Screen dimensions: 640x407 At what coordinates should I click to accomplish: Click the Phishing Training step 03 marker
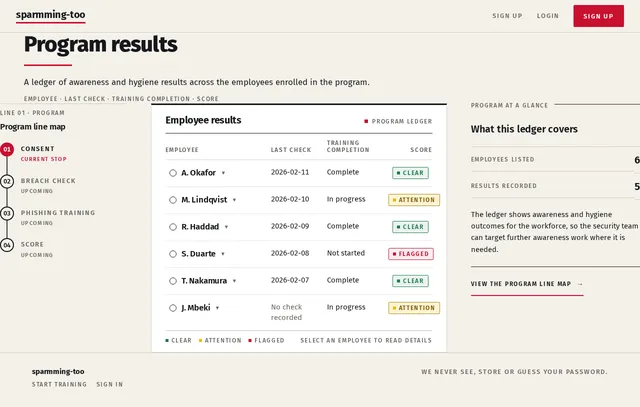[x=7, y=213]
